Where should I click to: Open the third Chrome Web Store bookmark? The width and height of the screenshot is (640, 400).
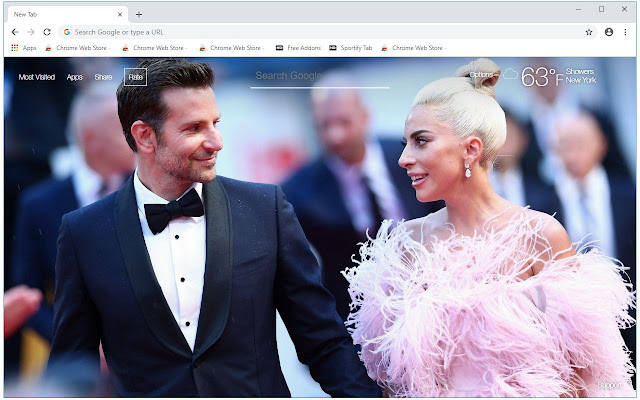coord(231,48)
